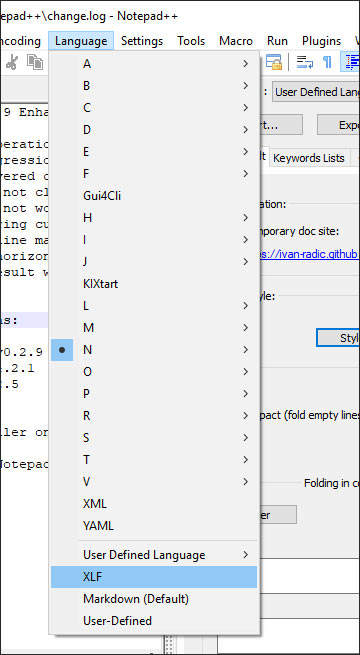Screen dimensions: 360x655
Task: Expand the User Defined Language submenu
Action: (154, 555)
